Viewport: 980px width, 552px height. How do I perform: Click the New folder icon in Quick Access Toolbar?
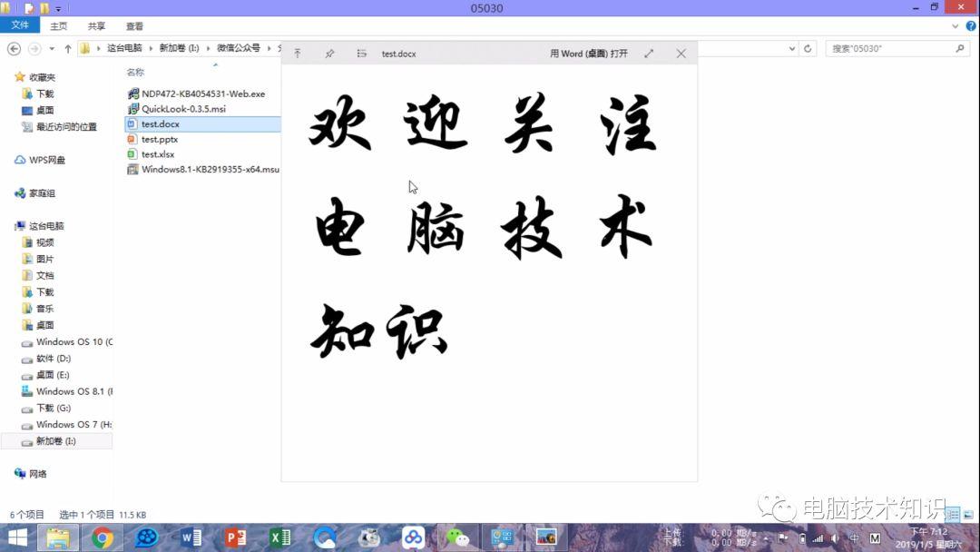(44, 8)
